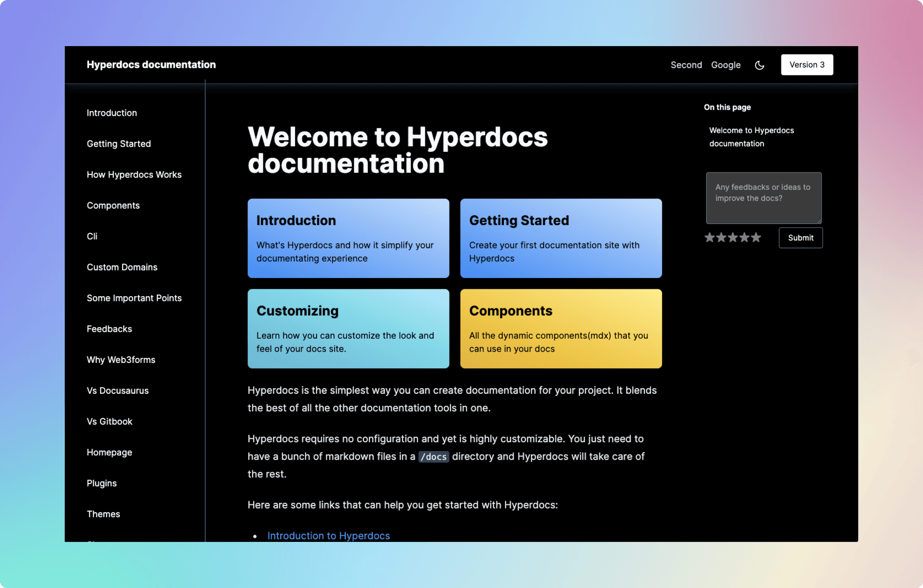923x588 pixels.
Task: Open the Version 3 switcher
Action: pos(807,64)
